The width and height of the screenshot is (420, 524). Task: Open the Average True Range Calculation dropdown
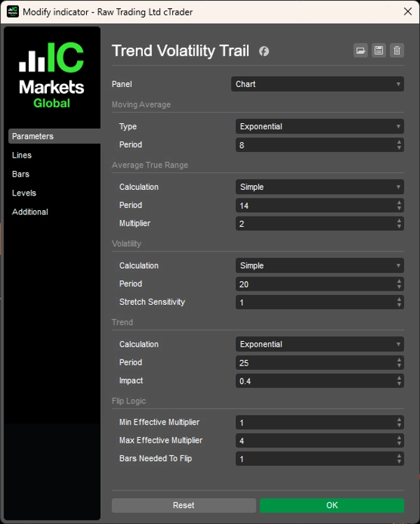319,187
